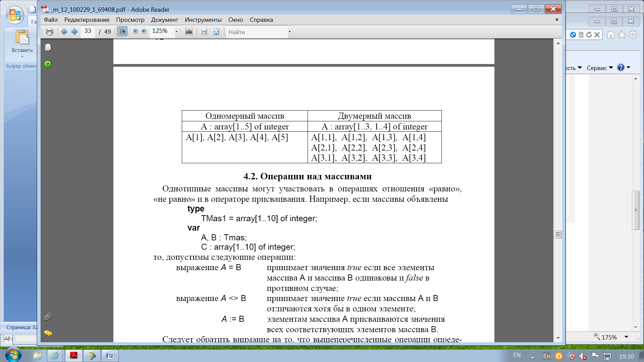Click the Windows Start button

13,355
